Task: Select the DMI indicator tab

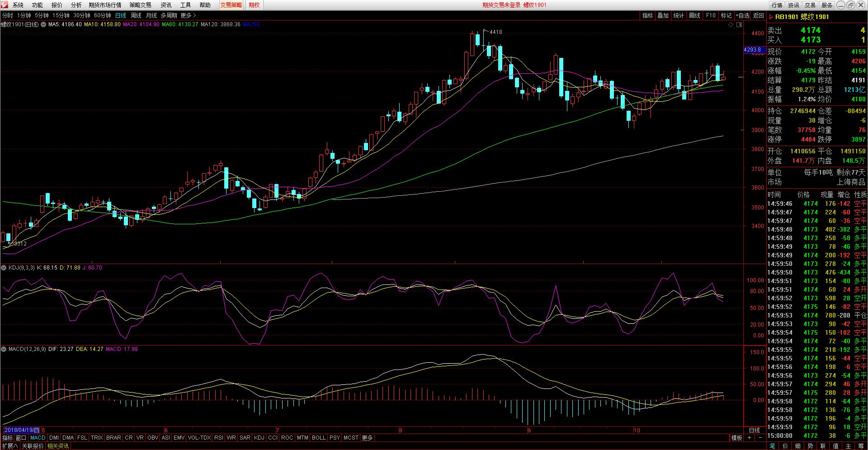Action: click(54, 438)
